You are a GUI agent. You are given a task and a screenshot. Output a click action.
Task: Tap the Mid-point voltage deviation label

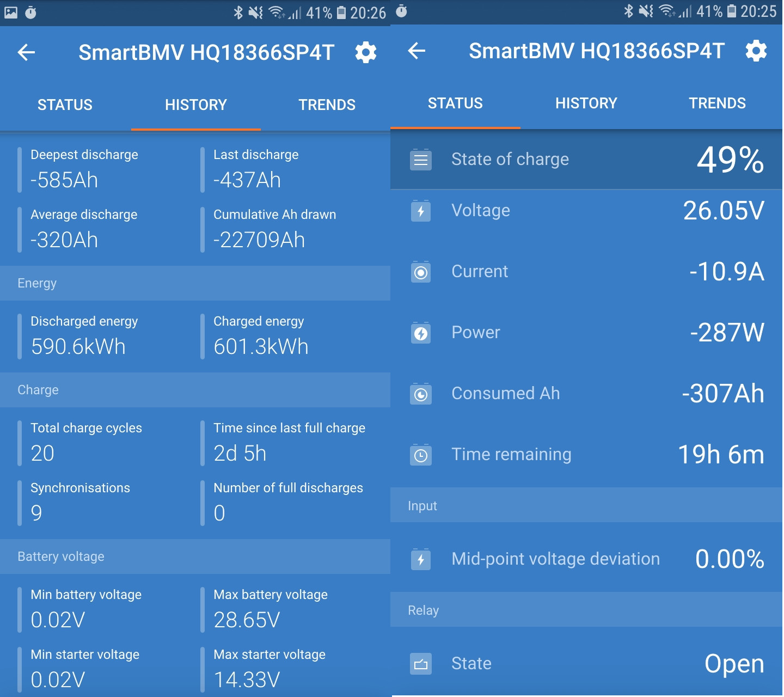click(555, 559)
